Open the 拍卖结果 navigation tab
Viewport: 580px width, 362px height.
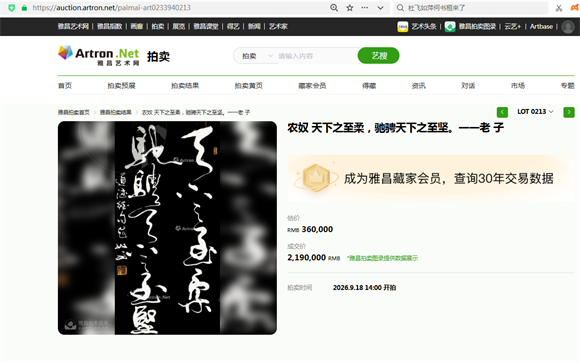185,86
